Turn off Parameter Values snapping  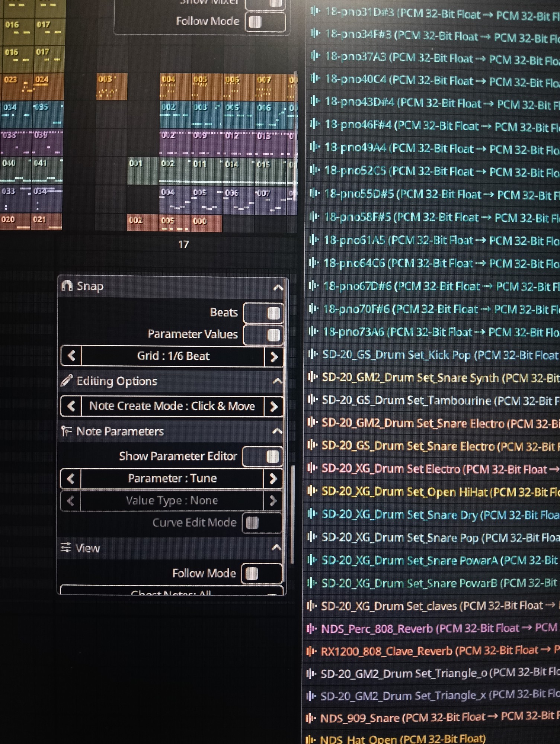coord(263,334)
